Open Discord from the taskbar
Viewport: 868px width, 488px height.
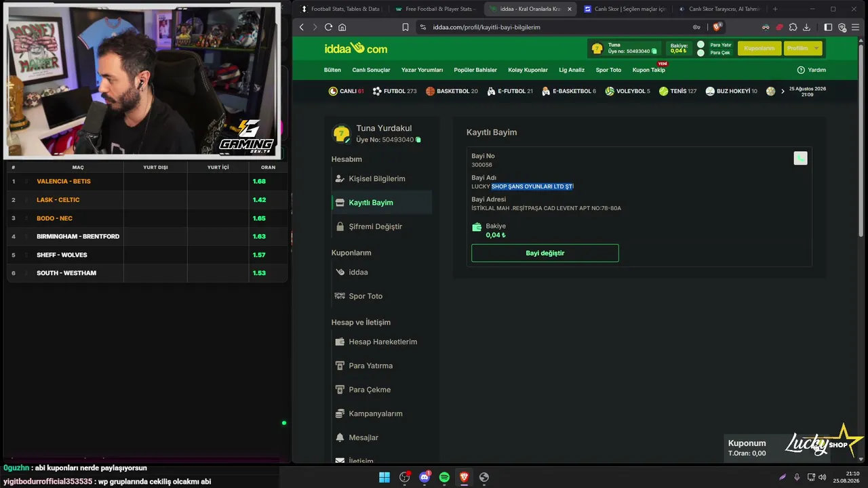[x=425, y=477]
